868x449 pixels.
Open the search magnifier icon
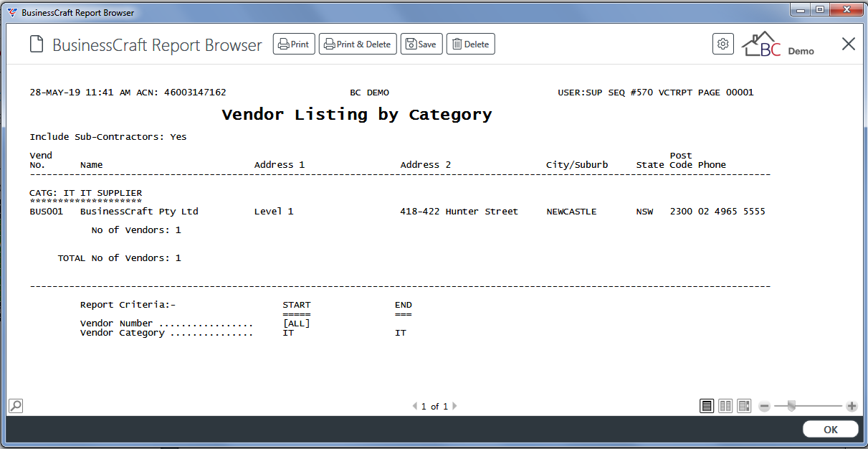16,406
